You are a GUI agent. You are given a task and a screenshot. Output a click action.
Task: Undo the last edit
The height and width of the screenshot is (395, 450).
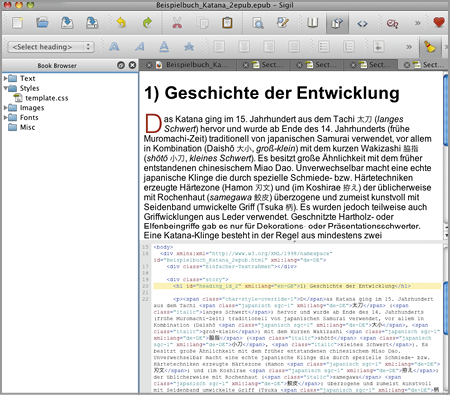pos(121,23)
